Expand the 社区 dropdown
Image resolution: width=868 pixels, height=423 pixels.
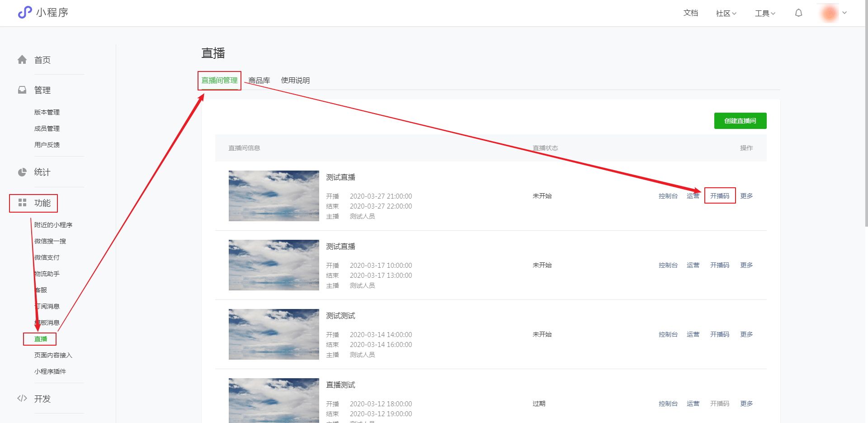[x=726, y=13]
